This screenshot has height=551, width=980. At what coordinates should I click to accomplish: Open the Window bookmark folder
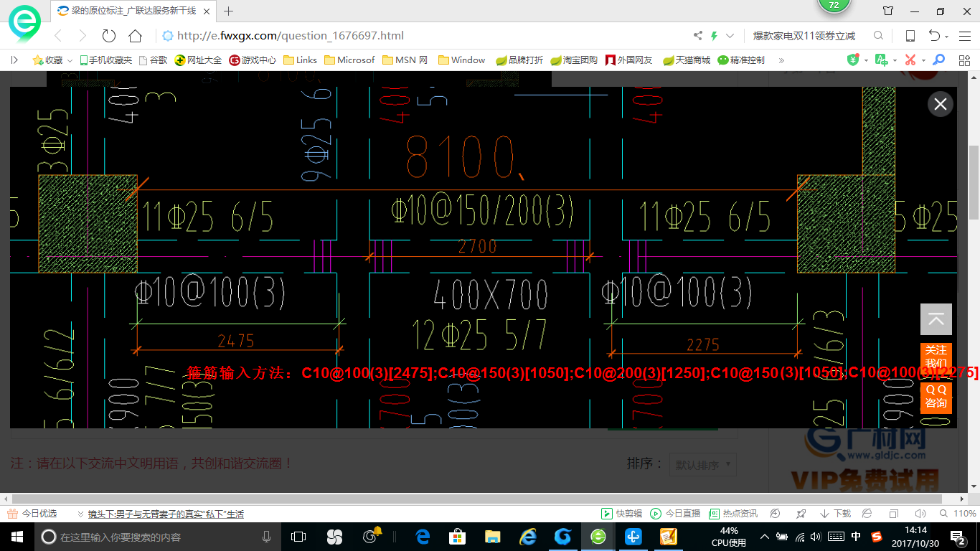[x=461, y=60]
